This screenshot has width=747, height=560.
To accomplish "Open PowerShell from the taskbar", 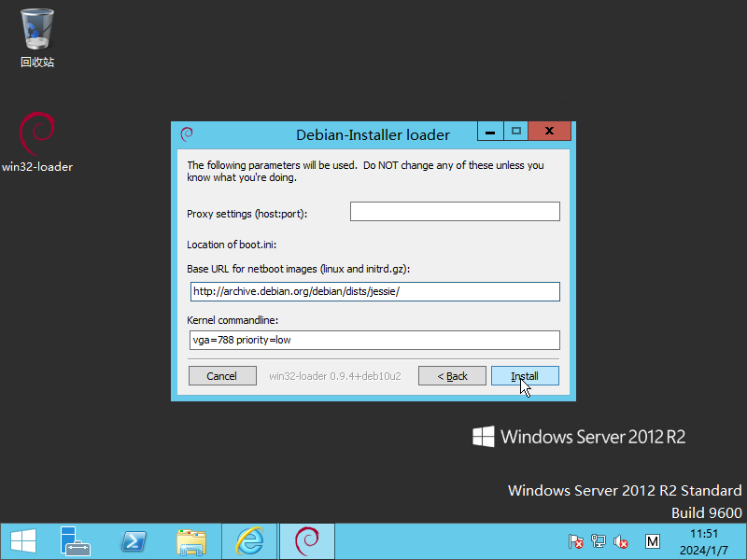I will coord(134,541).
